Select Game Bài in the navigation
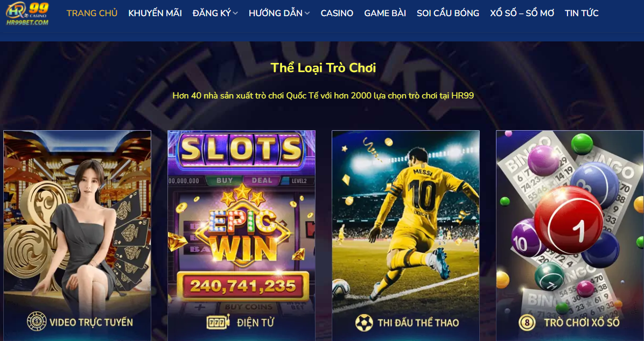 click(x=385, y=13)
